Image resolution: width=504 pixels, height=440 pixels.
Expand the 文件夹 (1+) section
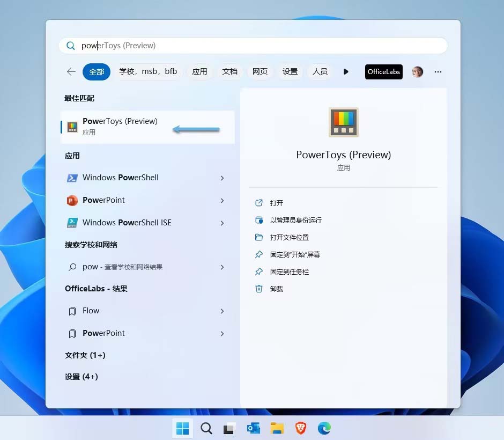click(85, 355)
